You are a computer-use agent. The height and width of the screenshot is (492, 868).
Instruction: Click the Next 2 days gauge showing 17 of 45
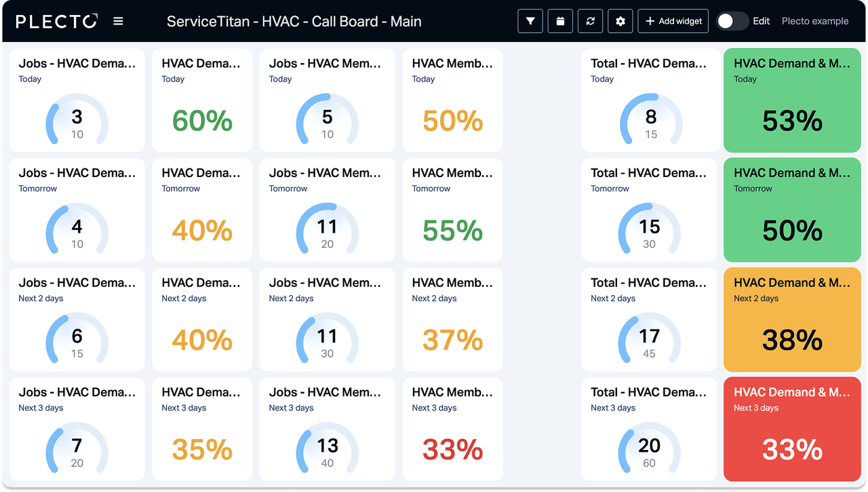pyautogui.click(x=649, y=341)
